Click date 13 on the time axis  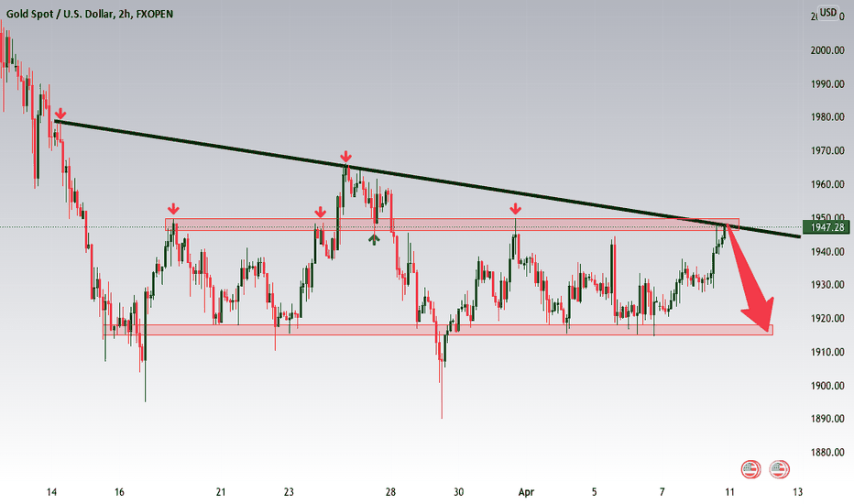pyautogui.click(x=798, y=493)
